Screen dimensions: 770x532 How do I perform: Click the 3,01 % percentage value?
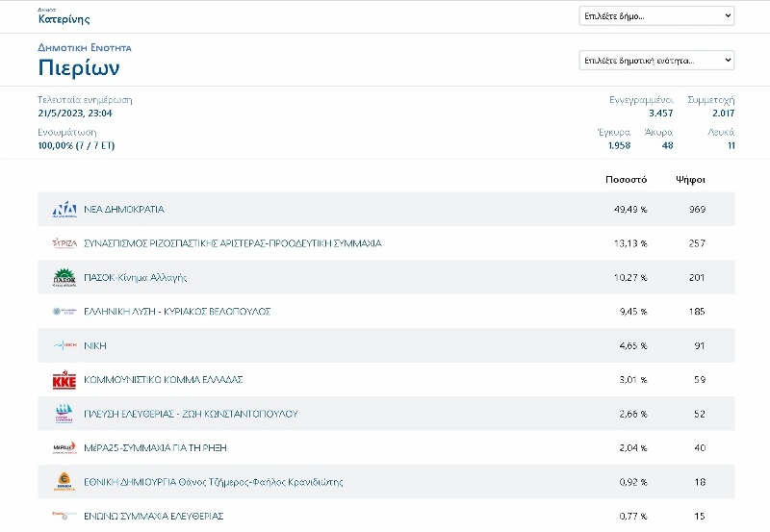coord(633,380)
